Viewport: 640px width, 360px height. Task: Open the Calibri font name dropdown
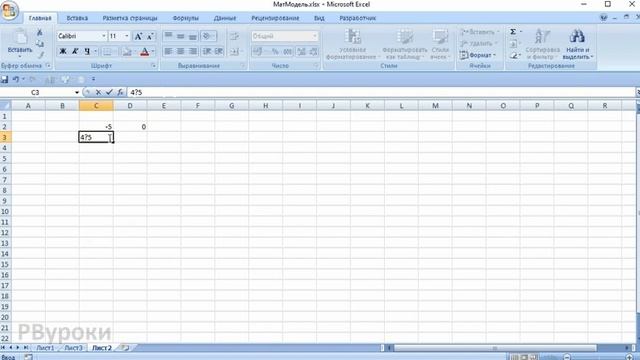click(104, 36)
